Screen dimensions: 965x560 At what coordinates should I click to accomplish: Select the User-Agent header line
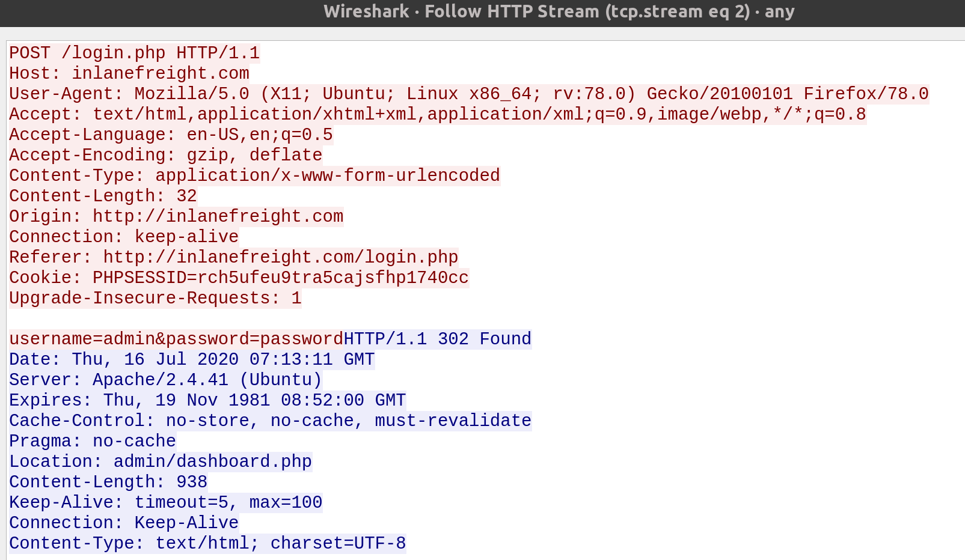(468, 94)
